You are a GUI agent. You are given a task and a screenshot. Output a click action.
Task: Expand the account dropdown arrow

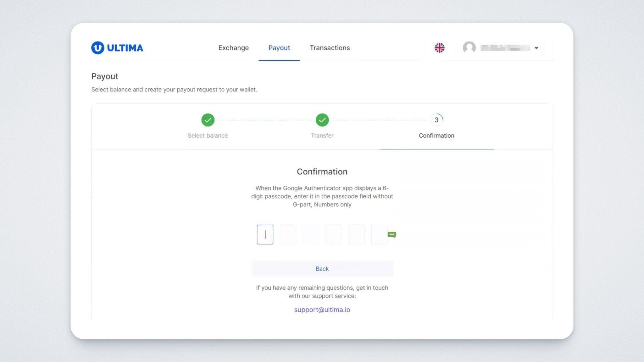pos(536,48)
